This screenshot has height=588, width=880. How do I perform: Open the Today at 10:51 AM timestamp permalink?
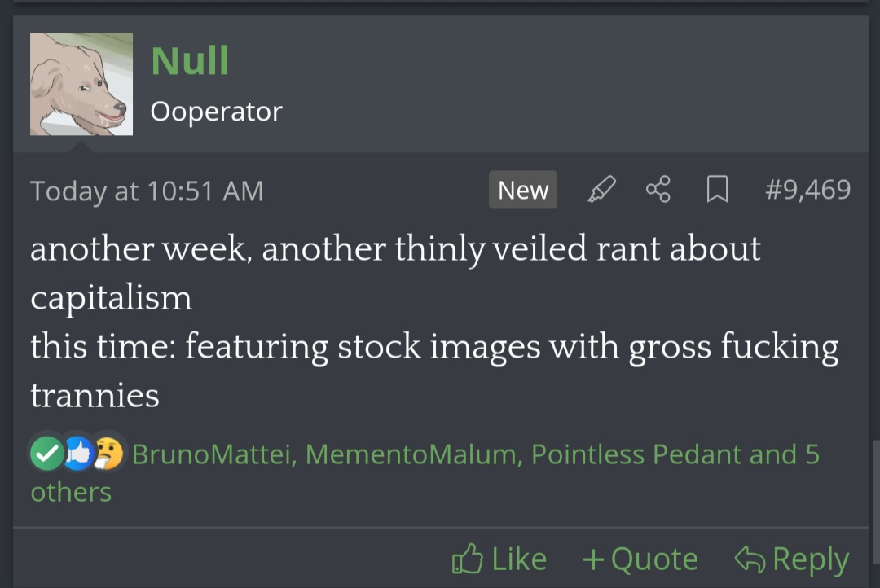(147, 191)
